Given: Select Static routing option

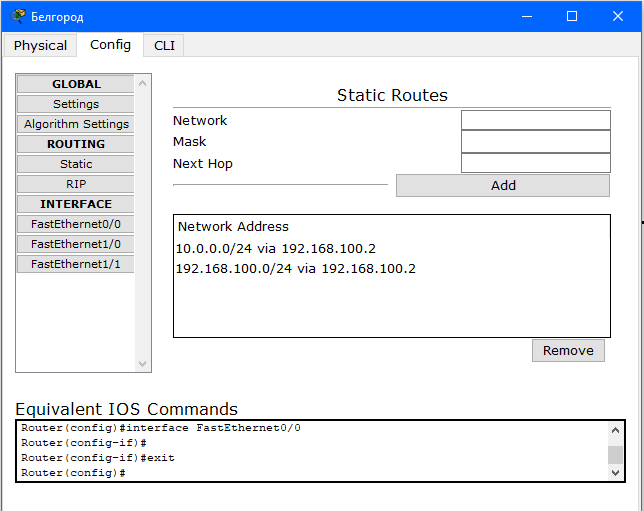Looking at the screenshot, I should pos(76,164).
